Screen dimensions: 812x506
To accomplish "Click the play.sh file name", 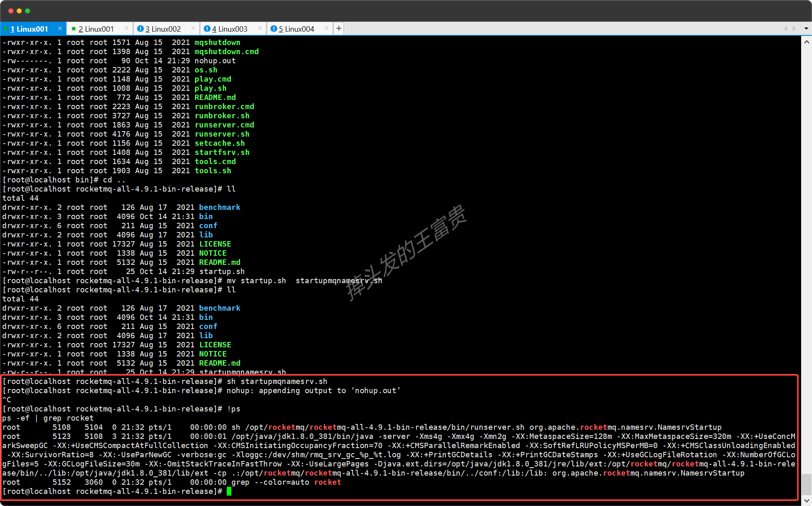I will point(211,88).
